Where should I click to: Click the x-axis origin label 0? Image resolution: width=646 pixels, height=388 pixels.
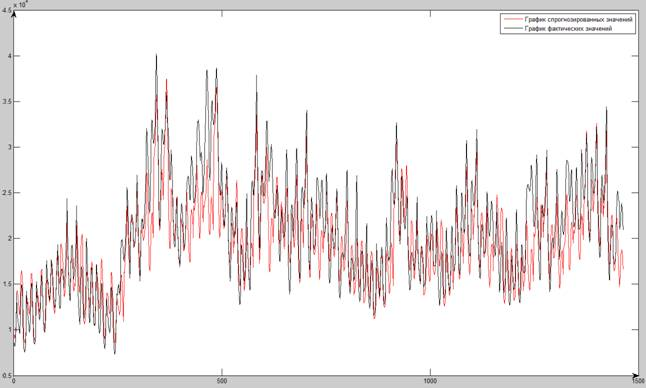coord(14,381)
